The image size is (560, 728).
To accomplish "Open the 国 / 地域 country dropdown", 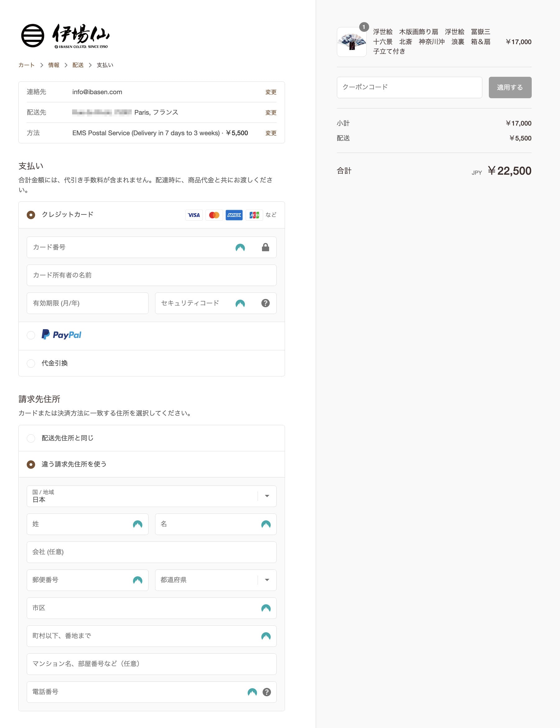I will tap(151, 496).
